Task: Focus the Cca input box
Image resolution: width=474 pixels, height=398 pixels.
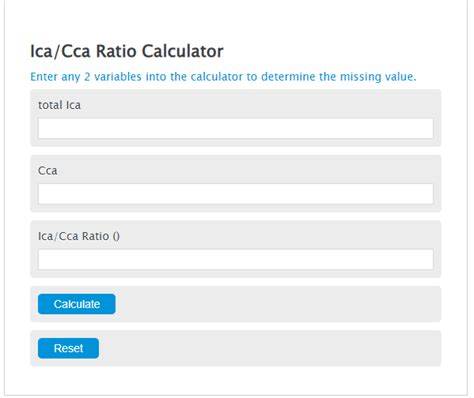Action: click(236, 194)
